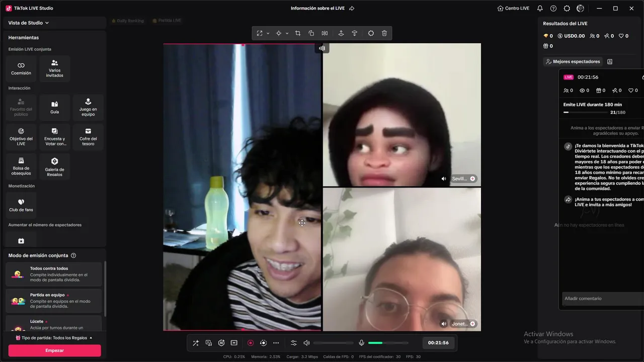Open Bolsa de obsequios tool
Image resolution: width=644 pixels, height=362 pixels.
click(21, 167)
